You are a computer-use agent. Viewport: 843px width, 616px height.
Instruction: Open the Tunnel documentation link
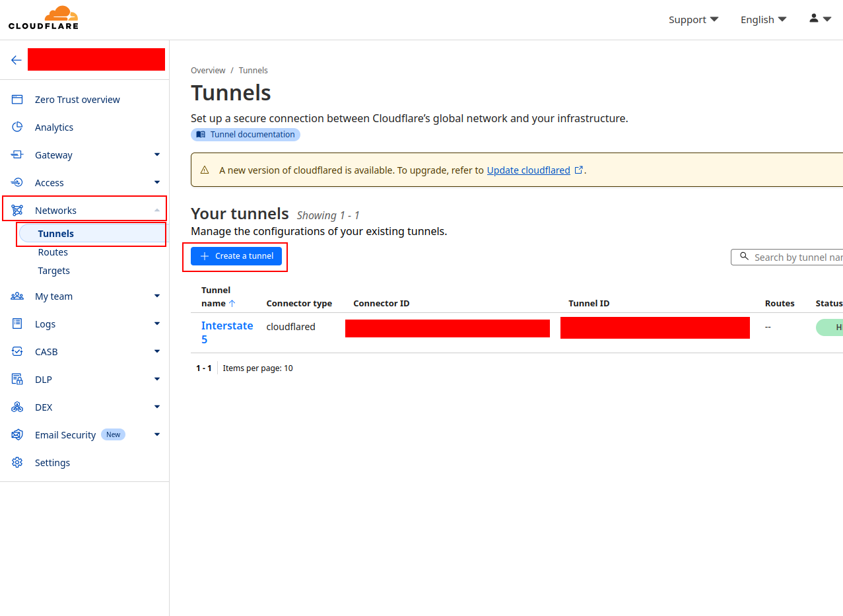tap(246, 135)
